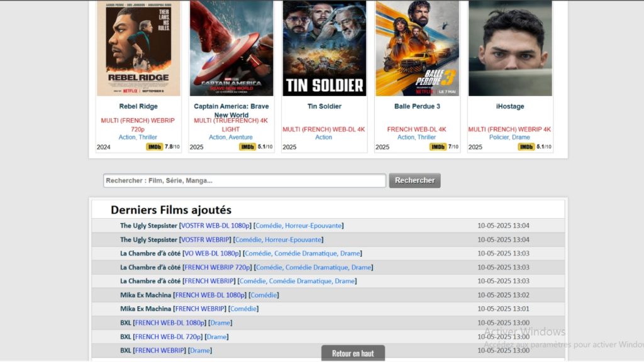Open the Rebel Ridge movie poster
Screen dimensions: 644x362
[x=138, y=48]
